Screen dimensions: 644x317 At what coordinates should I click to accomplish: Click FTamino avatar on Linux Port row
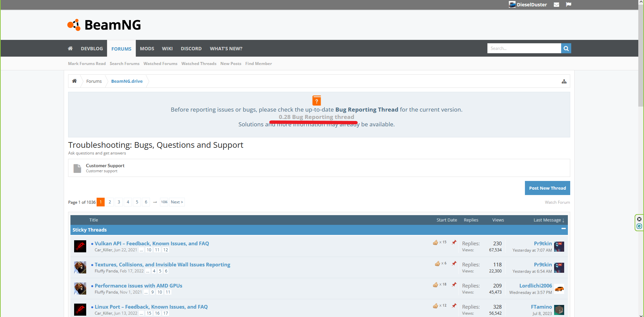(x=559, y=310)
